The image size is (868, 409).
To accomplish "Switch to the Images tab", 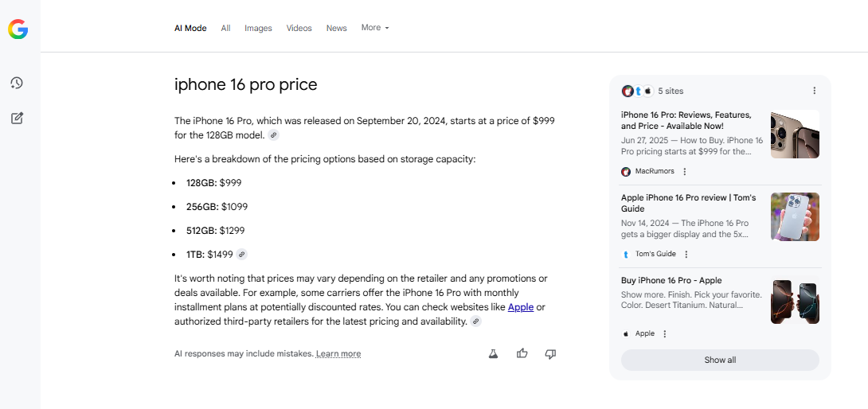I will coord(259,28).
